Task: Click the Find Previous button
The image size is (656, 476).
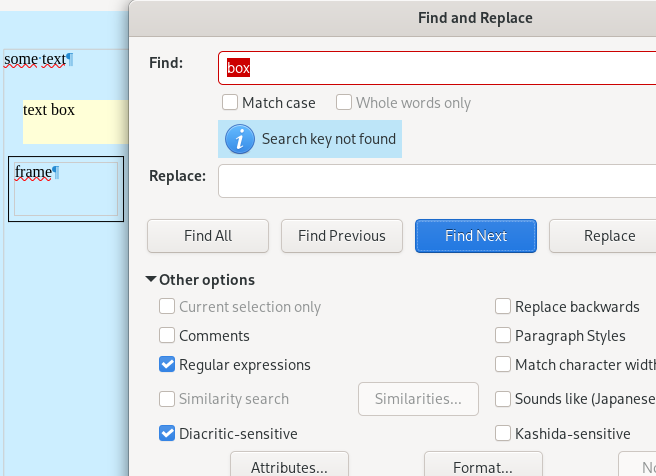Action: (341, 236)
